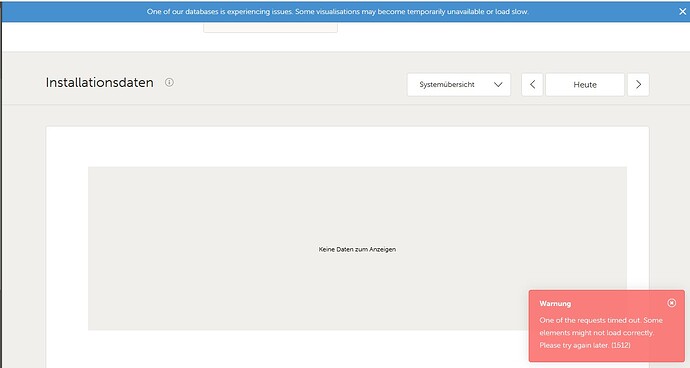Go to the next day arrow

[x=639, y=85]
